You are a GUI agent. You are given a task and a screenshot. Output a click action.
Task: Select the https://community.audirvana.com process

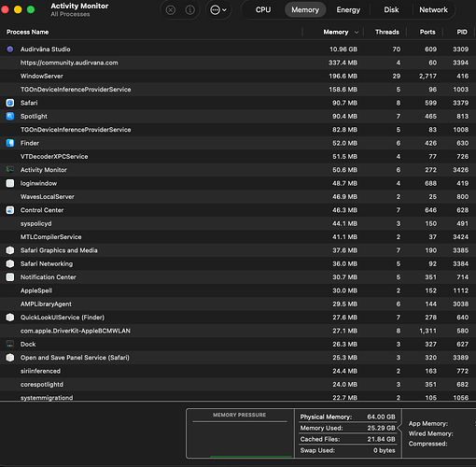(238, 63)
